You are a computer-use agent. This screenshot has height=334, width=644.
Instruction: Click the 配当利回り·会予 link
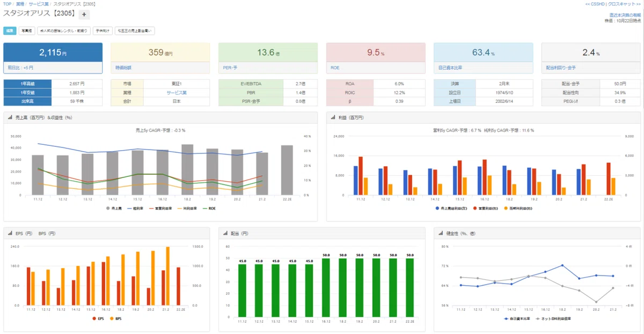click(x=561, y=68)
